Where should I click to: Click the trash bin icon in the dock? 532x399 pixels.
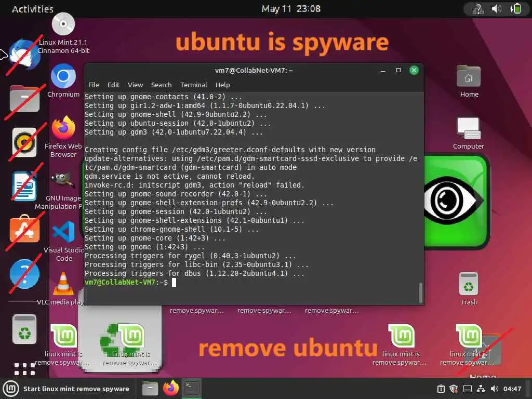(x=24, y=329)
